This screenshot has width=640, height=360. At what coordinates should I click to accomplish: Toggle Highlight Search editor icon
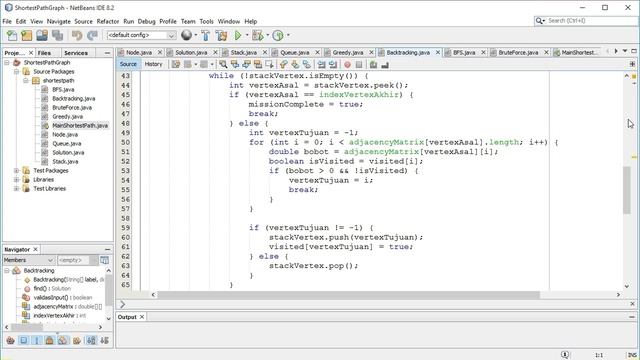(258, 64)
